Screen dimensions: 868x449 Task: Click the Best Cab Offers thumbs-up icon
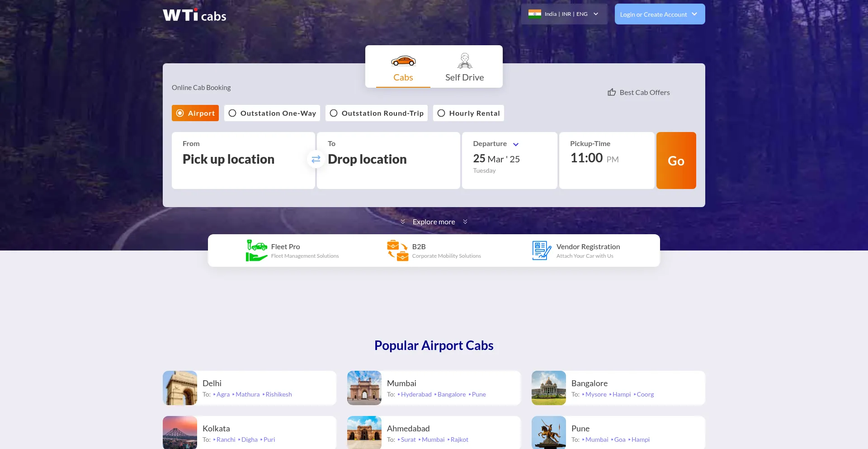612,92
